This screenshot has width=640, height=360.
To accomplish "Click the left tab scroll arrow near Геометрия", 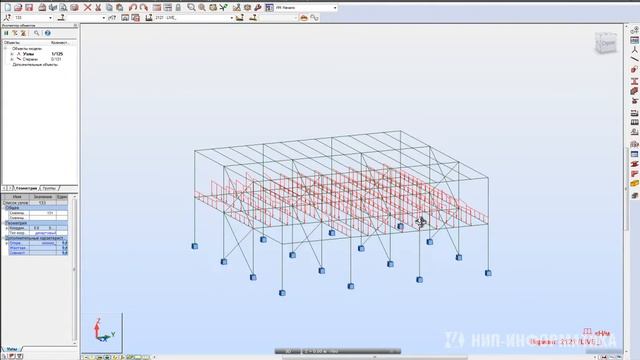I will 4,188.
